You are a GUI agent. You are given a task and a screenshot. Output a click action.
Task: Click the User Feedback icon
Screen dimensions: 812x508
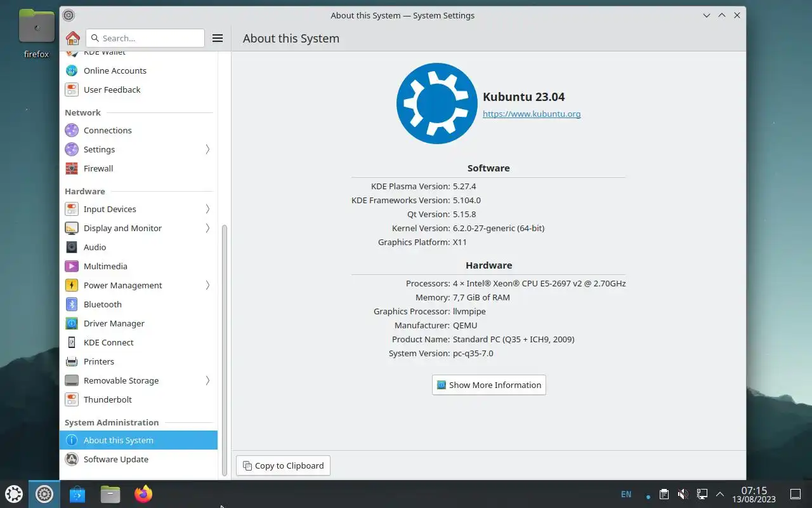coord(72,90)
